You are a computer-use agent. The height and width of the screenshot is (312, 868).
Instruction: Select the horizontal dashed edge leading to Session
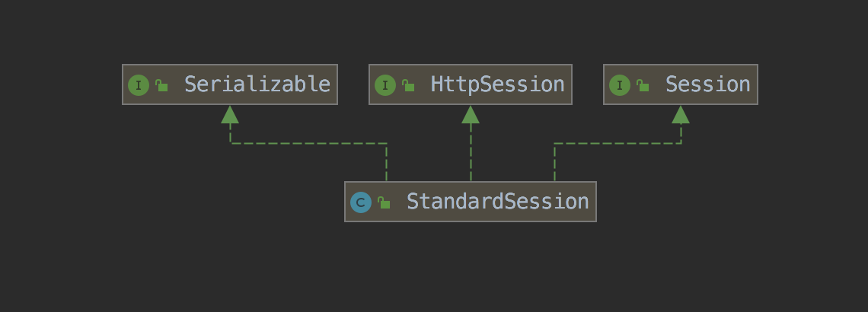(x=617, y=144)
